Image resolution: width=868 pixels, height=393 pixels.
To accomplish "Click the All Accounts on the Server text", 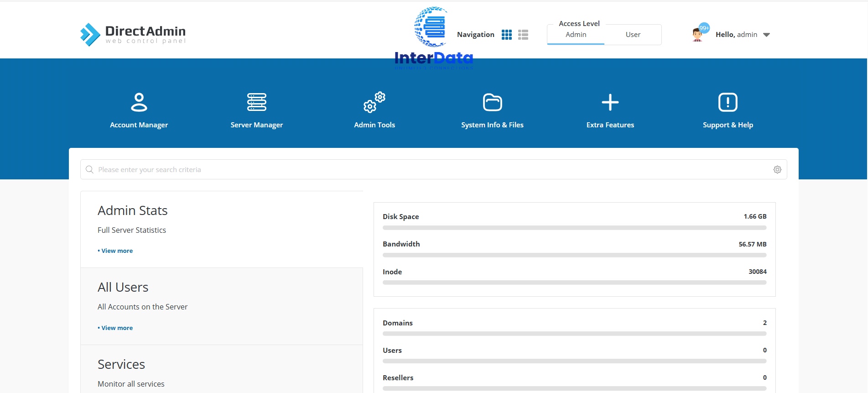I will pyautogui.click(x=142, y=307).
